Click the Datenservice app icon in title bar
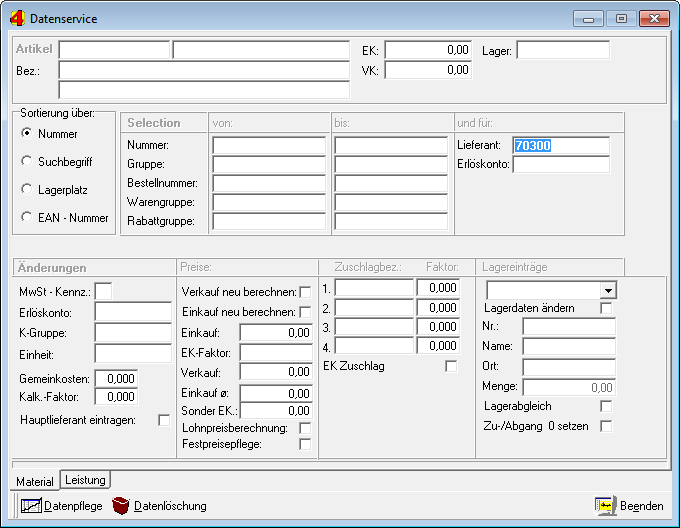 (x=17, y=18)
